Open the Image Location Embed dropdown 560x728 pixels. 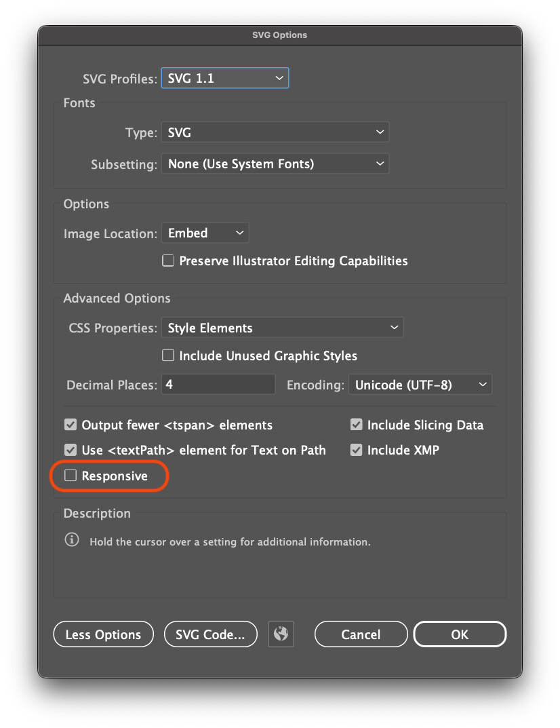pyautogui.click(x=205, y=233)
